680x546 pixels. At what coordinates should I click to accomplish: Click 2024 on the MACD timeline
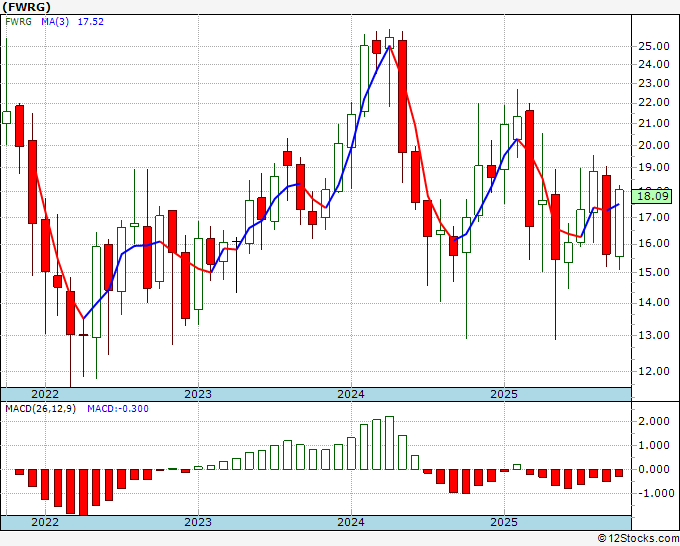(351, 522)
